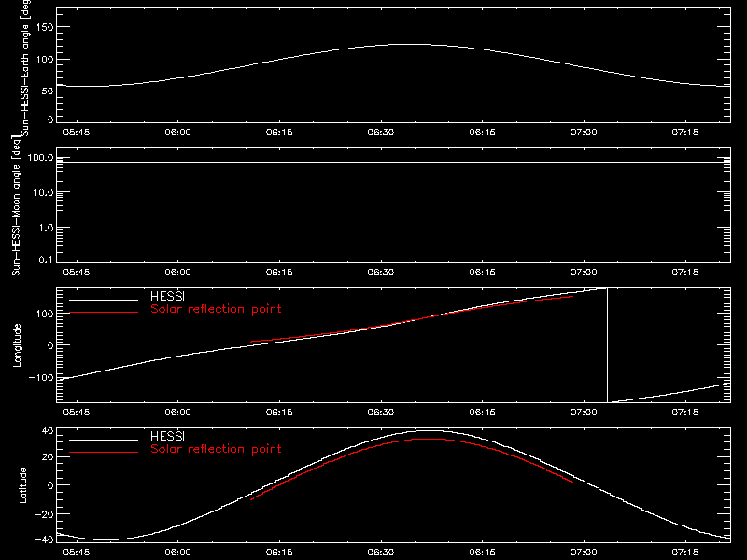Click the flat Sun-HESSI-Moon angle data line
Image resolution: width=747 pixels, height=560 pixels.
pyautogui.click(x=393, y=162)
